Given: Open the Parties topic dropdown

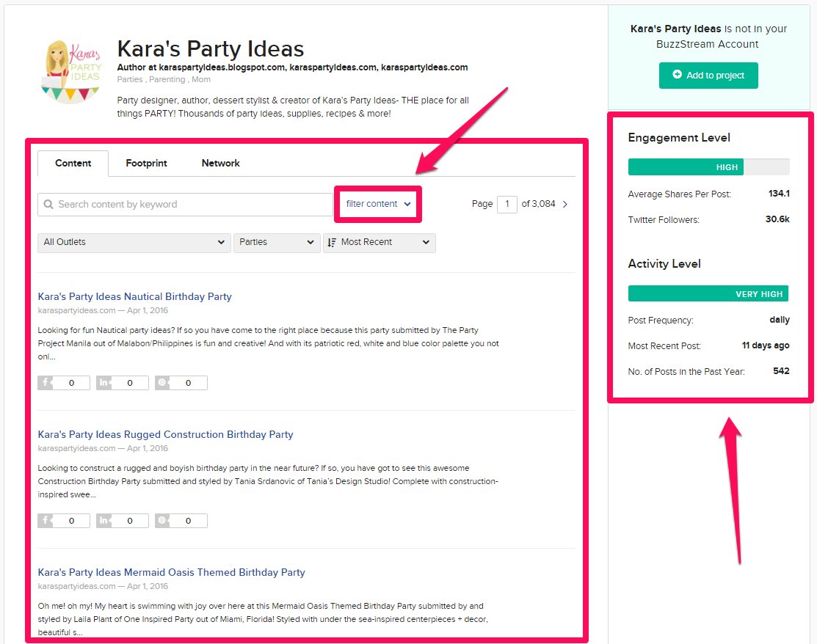Looking at the screenshot, I should tap(277, 243).
